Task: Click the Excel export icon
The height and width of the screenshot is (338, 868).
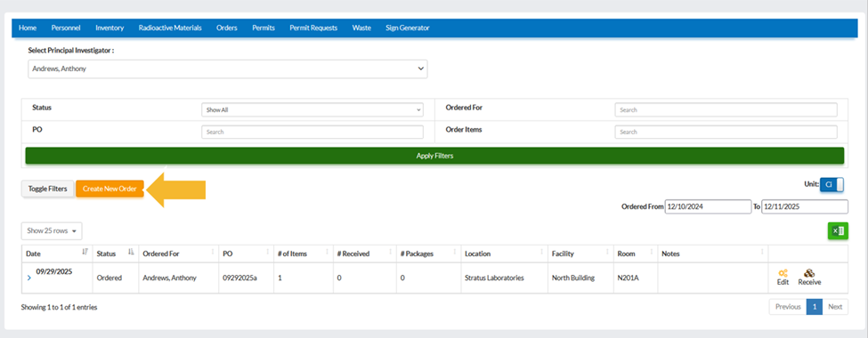Action: [x=838, y=230]
